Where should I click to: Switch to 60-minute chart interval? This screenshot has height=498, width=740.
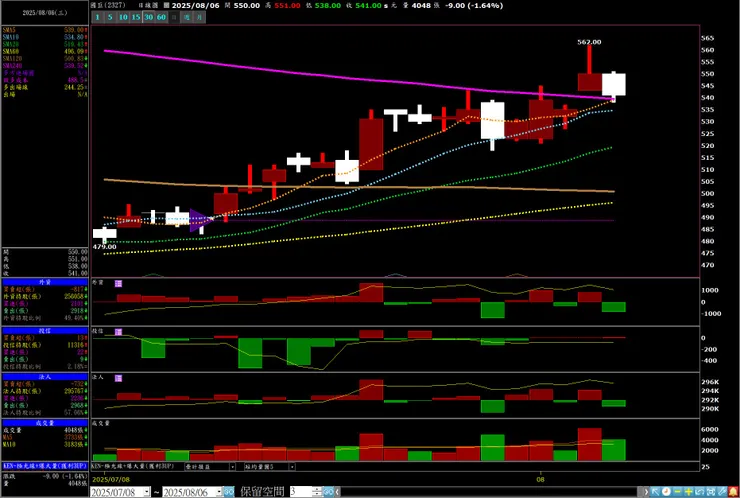pyautogui.click(x=161, y=17)
